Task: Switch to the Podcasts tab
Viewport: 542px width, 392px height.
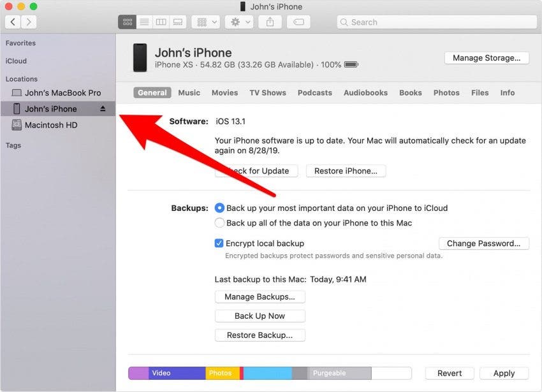Action: pos(315,92)
